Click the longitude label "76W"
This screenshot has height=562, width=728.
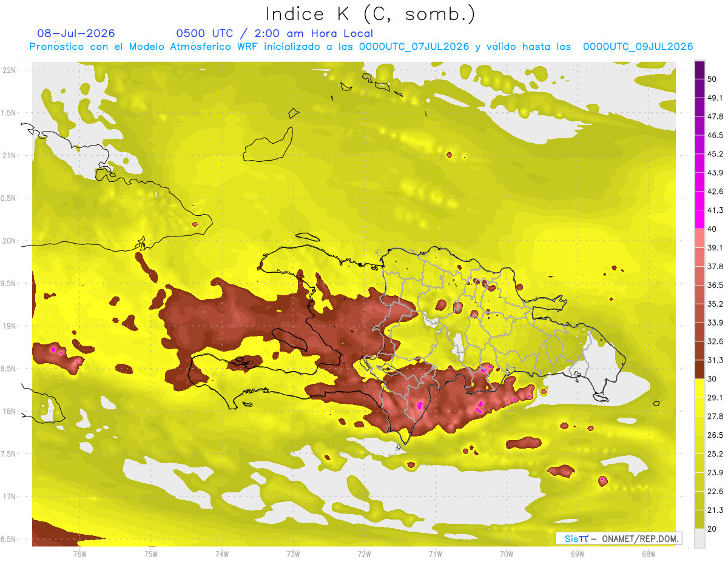click(x=79, y=554)
